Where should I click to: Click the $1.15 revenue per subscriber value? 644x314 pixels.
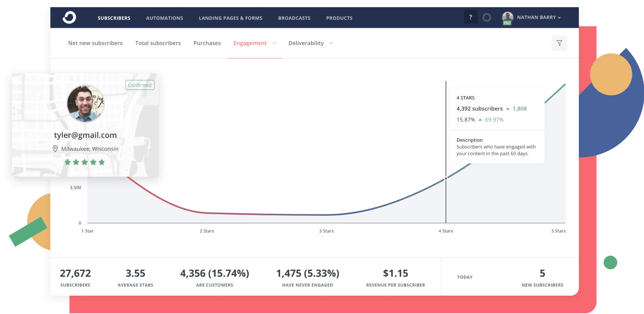(396, 274)
